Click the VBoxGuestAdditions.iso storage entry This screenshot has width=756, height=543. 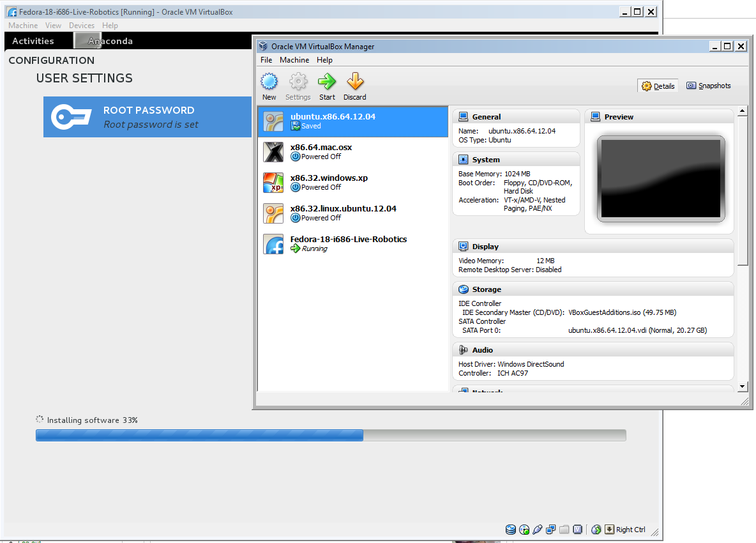tap(623, 312)
